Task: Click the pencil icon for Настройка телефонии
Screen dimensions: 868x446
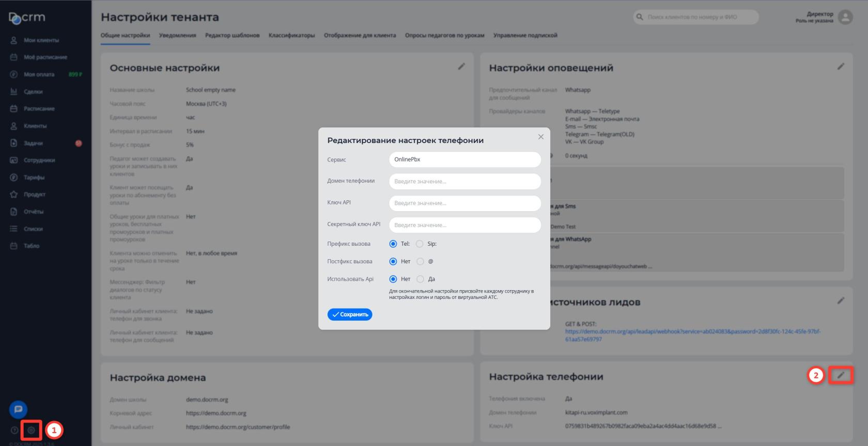Action: pyautogui.click(x=841, y=375)
